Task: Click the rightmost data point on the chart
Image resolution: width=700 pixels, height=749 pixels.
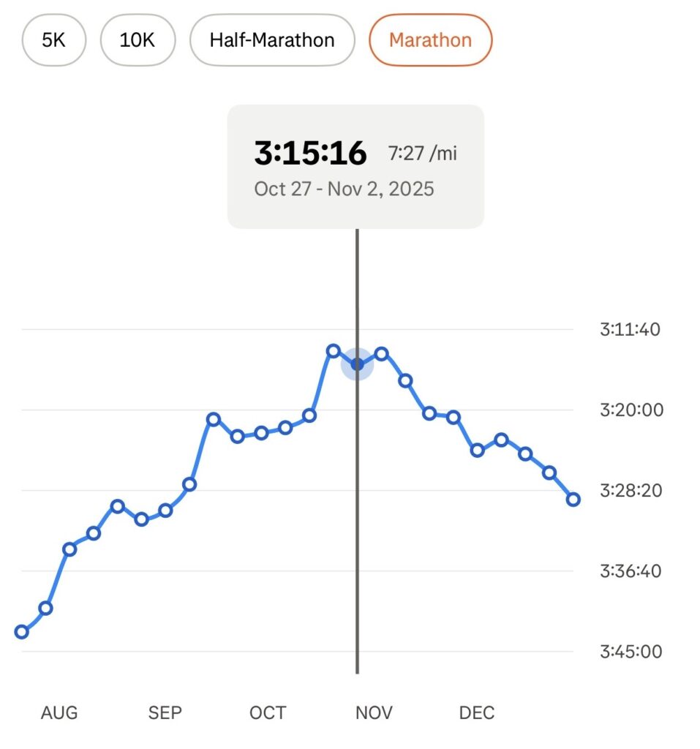Action: [x=573, y=500]
